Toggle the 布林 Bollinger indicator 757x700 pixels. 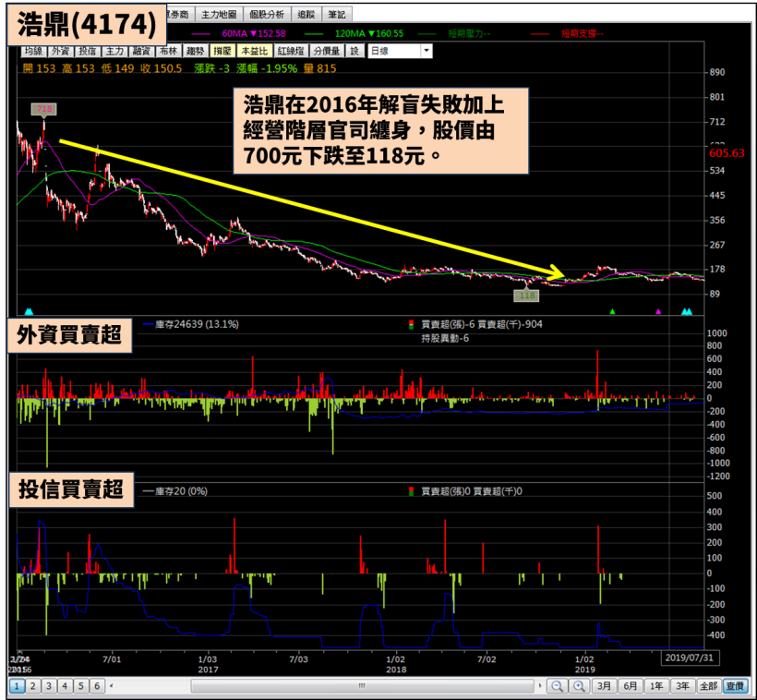click(169, 51)
